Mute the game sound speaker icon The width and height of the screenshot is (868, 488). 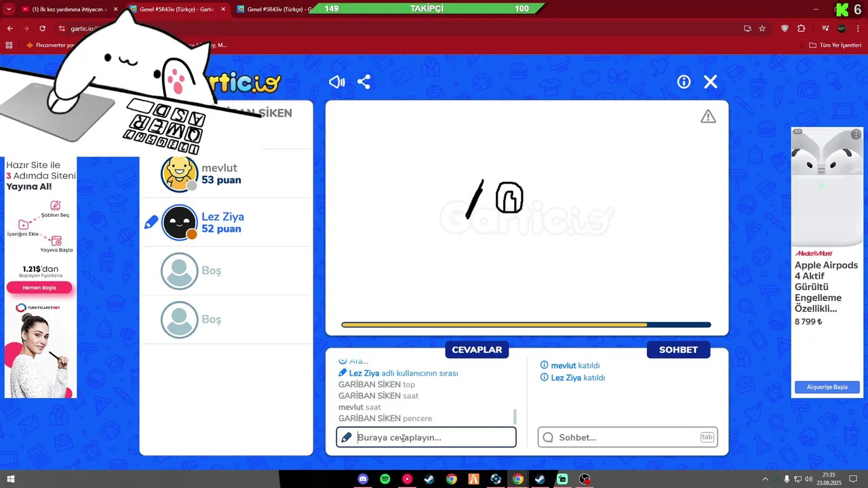(337, 82)
